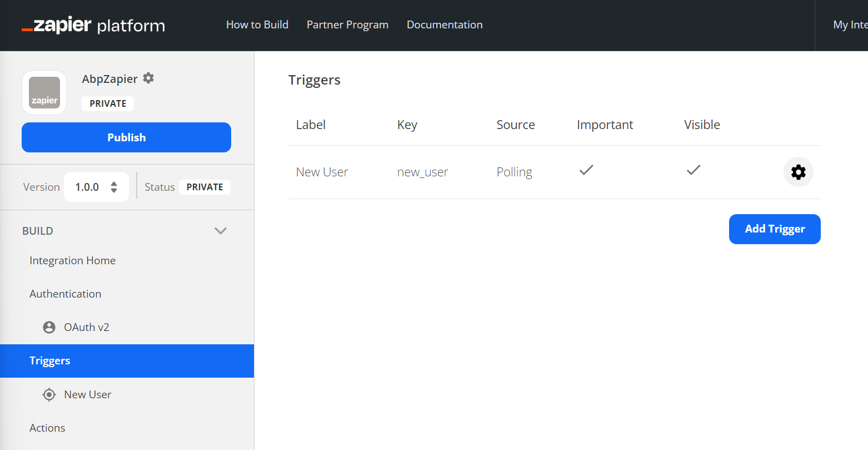Select OAuth v2 in sidebar
Screen dimensions: 868x450
click(x=87, y=327)
